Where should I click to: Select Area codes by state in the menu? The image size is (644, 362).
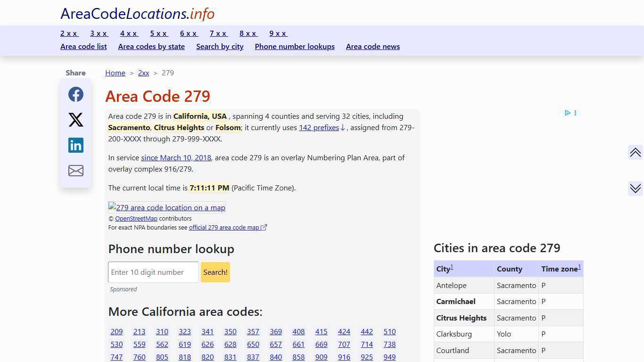(151, 46)
